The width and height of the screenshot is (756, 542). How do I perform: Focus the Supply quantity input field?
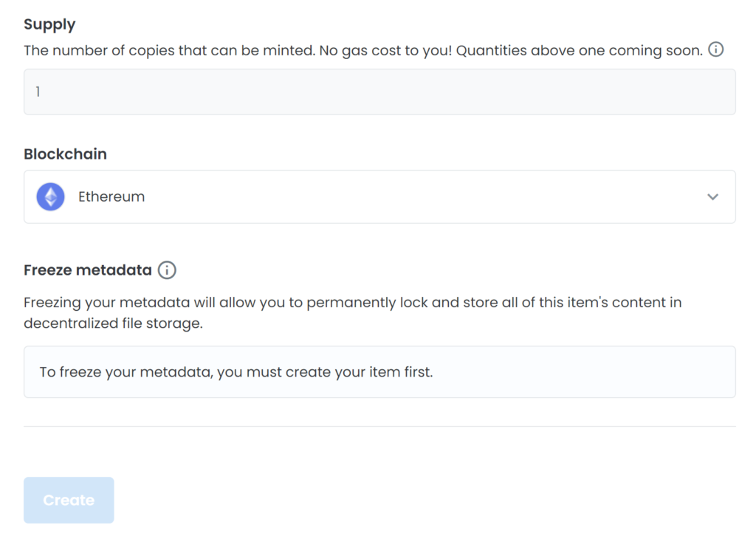click(379, 92)
